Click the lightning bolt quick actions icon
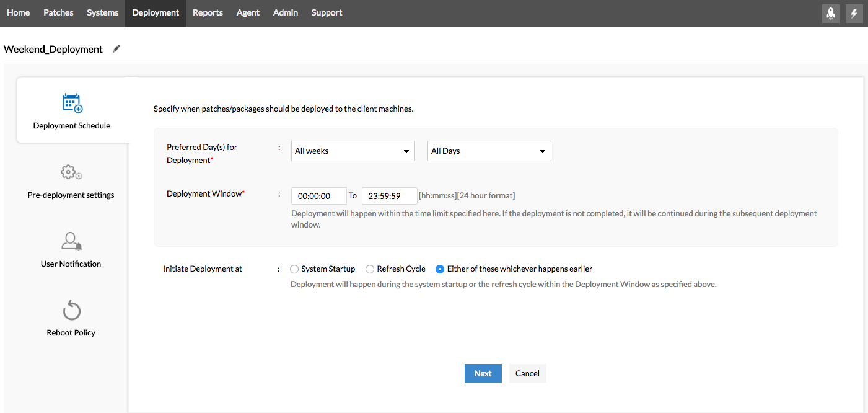Screen dimensions: 868x413 854,13
